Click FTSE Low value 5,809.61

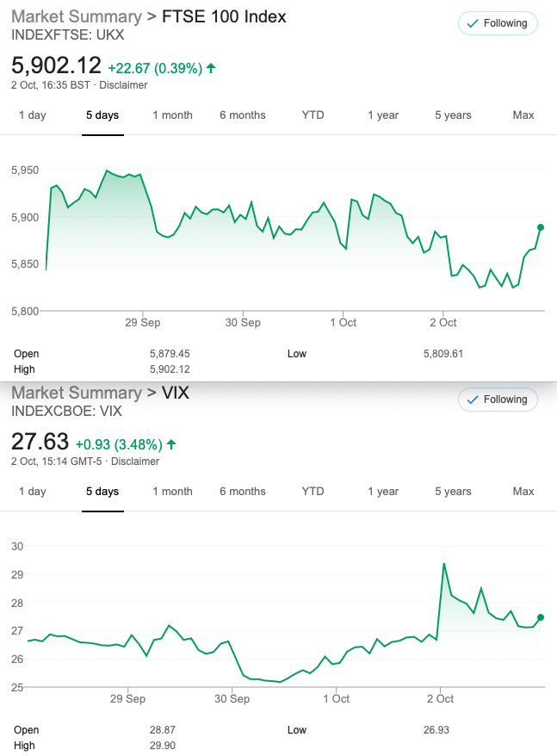tap(443, 354)
